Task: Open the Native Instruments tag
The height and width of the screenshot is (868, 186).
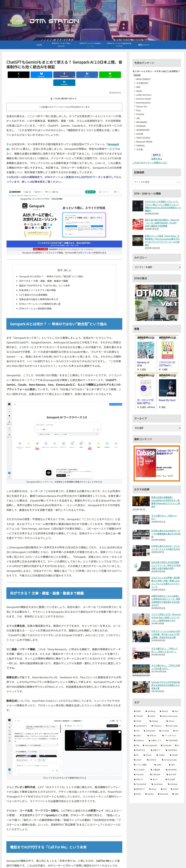Action: pos(169,716)
